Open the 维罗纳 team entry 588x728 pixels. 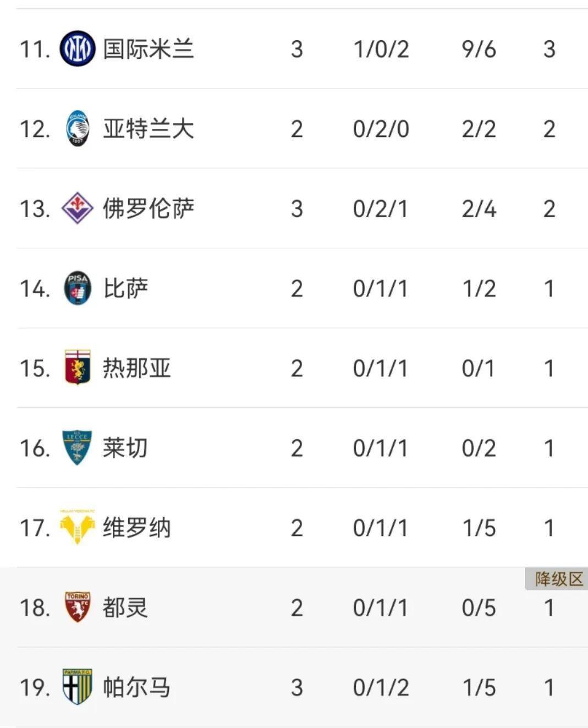pos(137,527)
